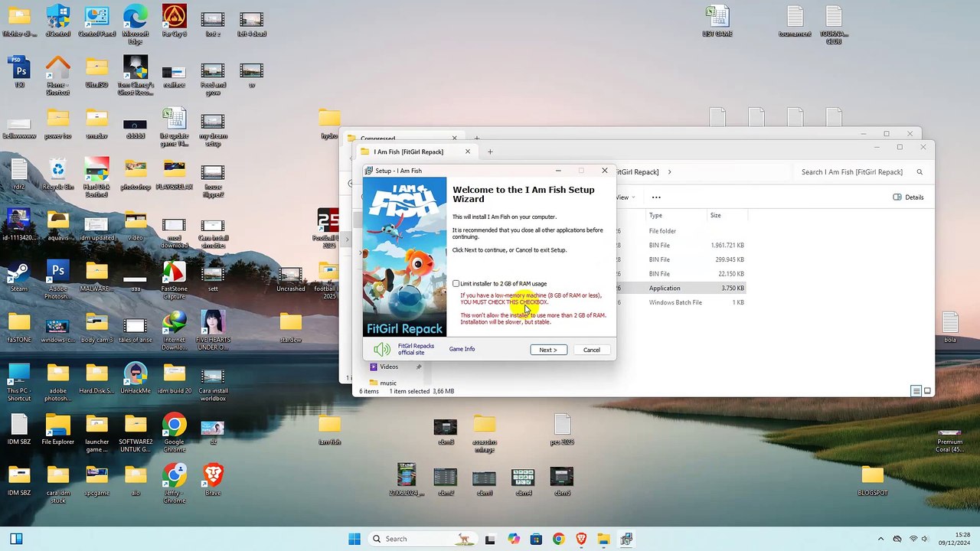Open the Home - Shortcut desktop icon

coord(58,76)
